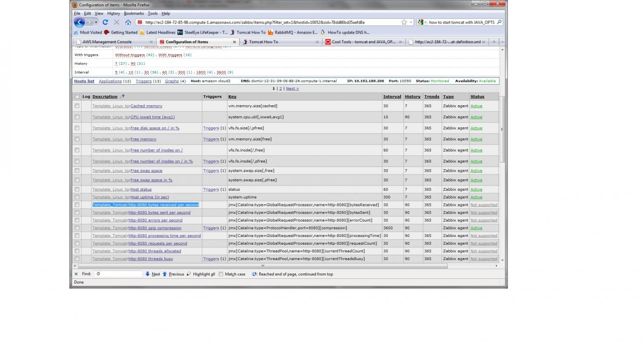Check the http-8080 gzip compression row checkbox

[x=77, y=228]
